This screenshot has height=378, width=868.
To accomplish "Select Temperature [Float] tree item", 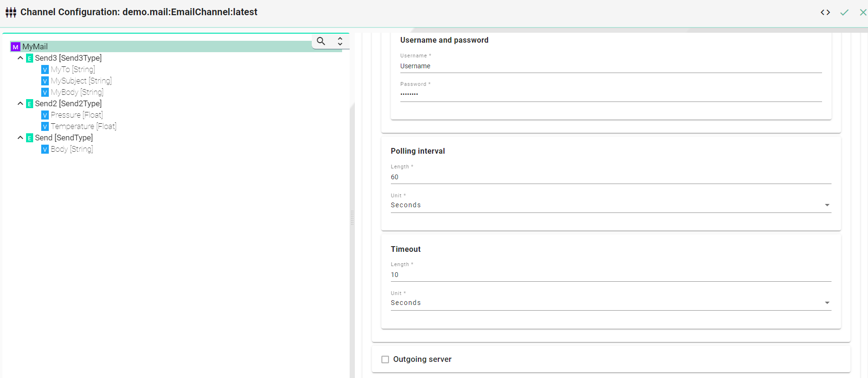I will [x=83, y=126].
